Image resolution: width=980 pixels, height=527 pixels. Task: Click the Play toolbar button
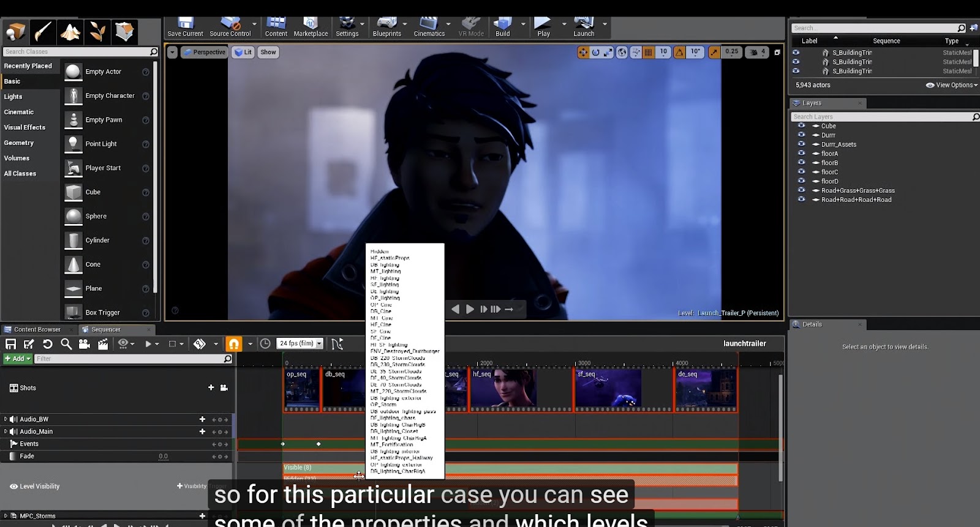click(x=543, y=28)
